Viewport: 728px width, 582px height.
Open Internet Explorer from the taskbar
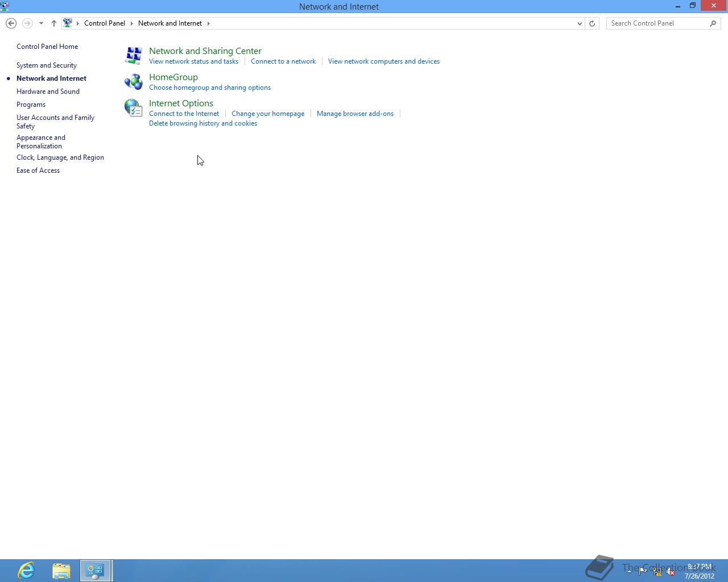pos(26,571)
